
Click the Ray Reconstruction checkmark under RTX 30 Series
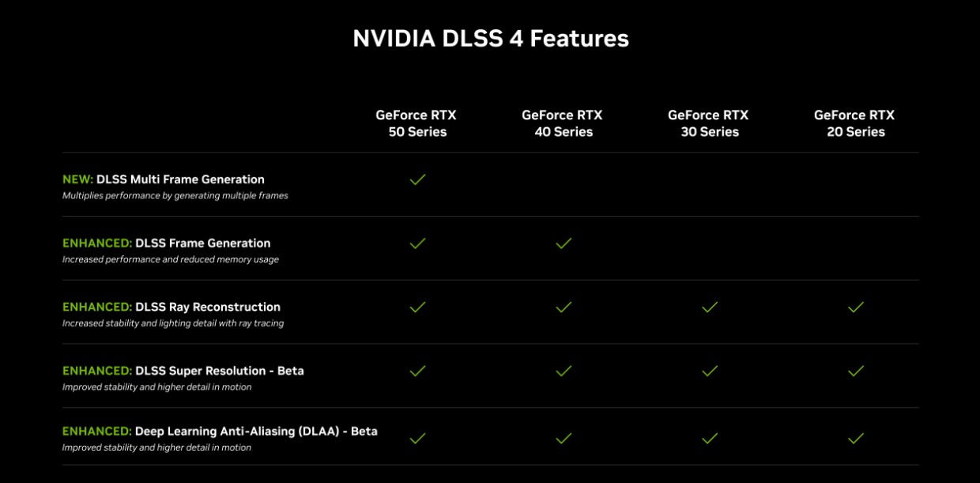(710, 307)
